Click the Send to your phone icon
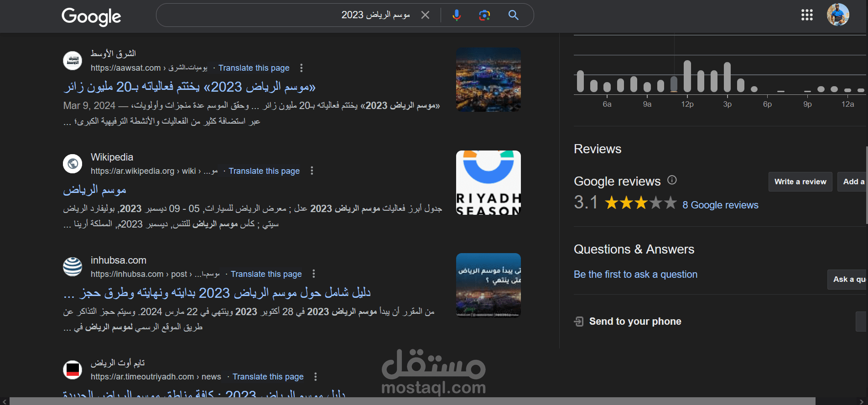The image size is (868, 405). [578, 322]
